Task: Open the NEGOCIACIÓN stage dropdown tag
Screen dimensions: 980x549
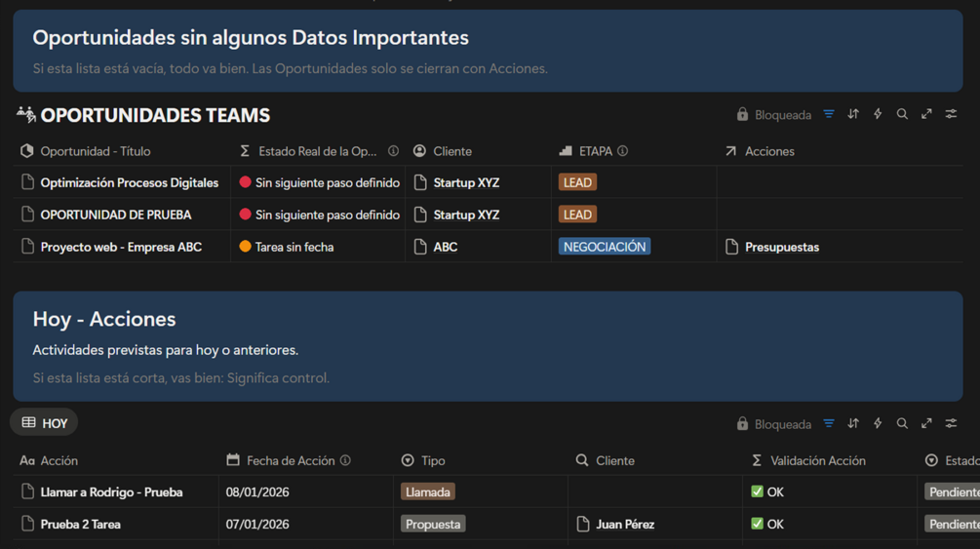Action: [x=605, y=247]
